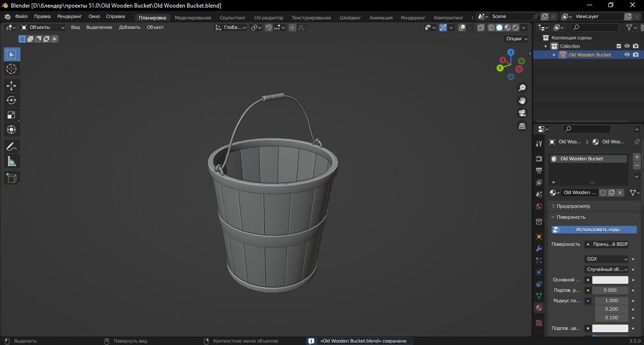Click the pan view hand icon
This screenshot has width=644, height=345.
pos(522,101)
